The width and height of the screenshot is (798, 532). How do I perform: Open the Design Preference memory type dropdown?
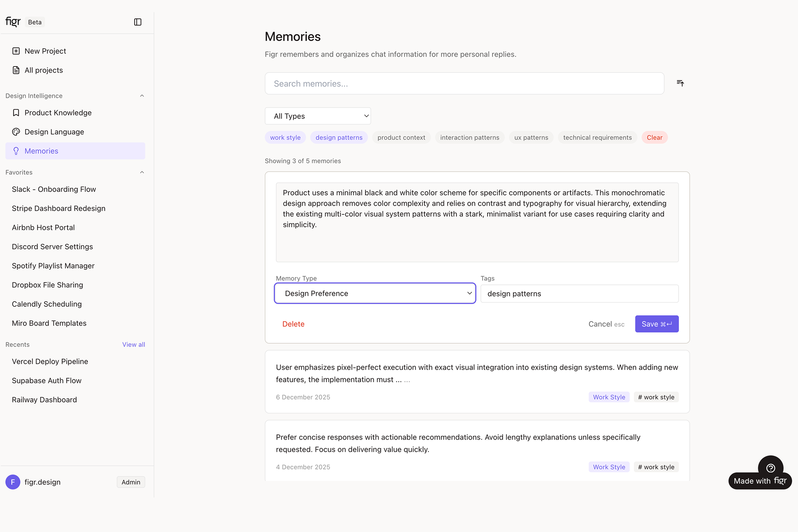point(375,293)
